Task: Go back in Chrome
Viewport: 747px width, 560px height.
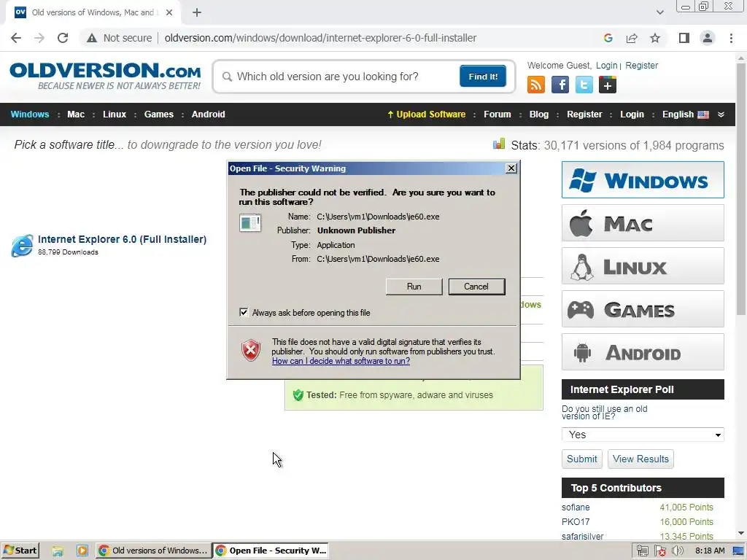Action: coord(16,38)
